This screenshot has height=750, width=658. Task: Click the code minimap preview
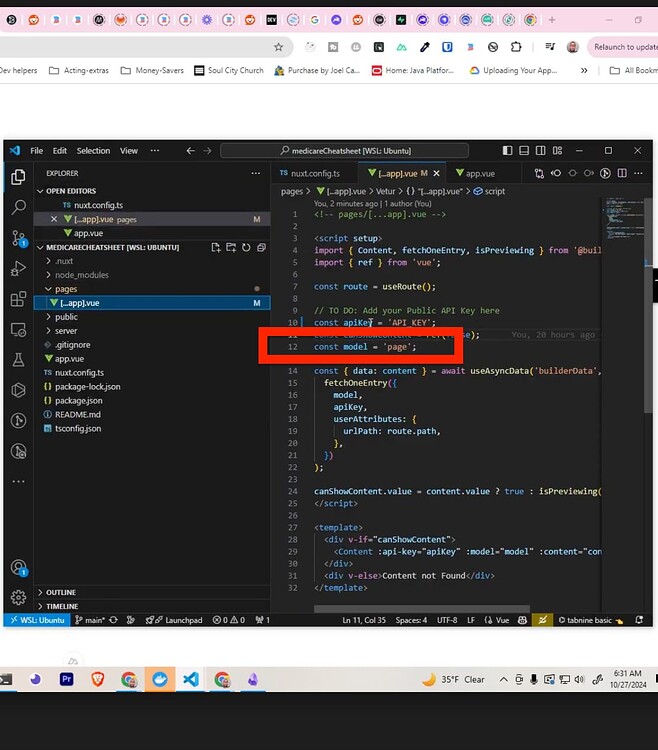[623, 218]
